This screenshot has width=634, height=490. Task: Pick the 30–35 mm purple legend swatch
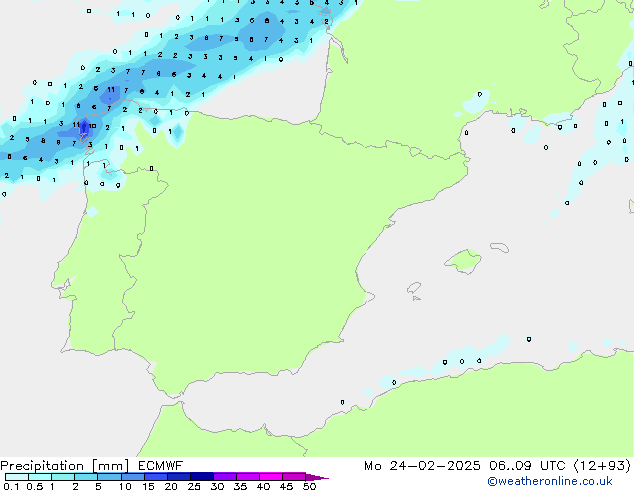(x=225, y=477)
